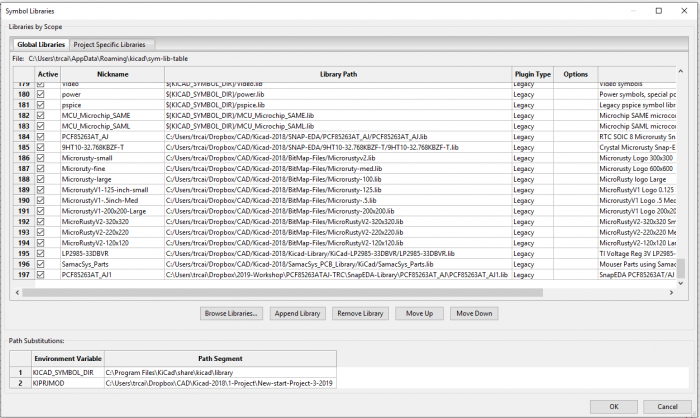Cancel the Symbol Libraries dialog

point(667,405)
